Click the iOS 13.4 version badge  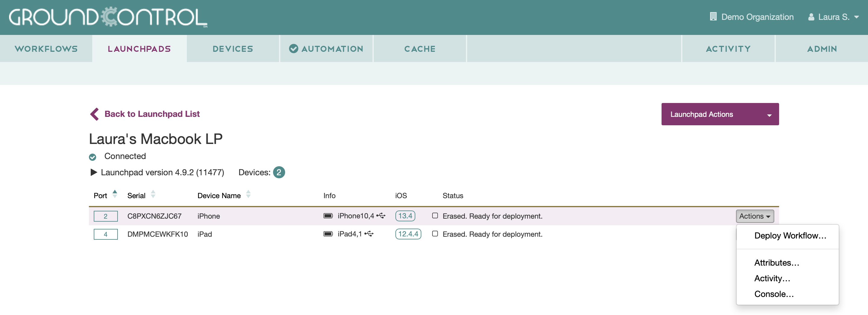click(405, 216)
